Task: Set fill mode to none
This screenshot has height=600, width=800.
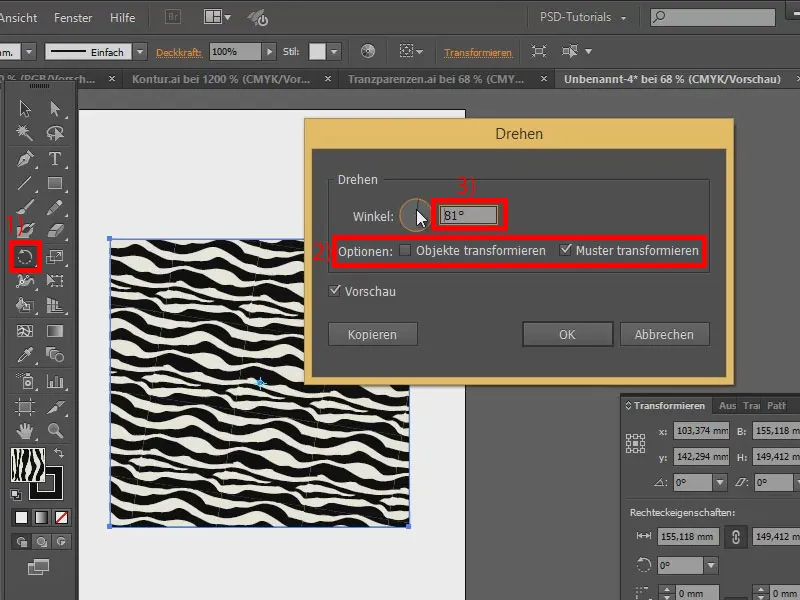Action: tap(61, 517)
